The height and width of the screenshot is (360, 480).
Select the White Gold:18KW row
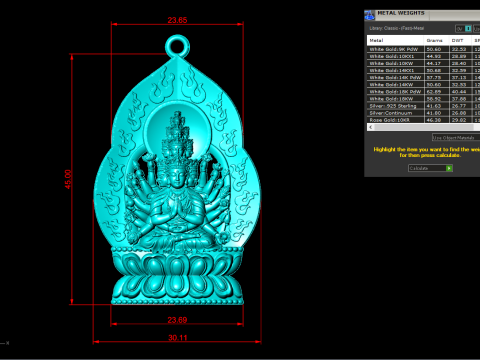click(423, 99)
